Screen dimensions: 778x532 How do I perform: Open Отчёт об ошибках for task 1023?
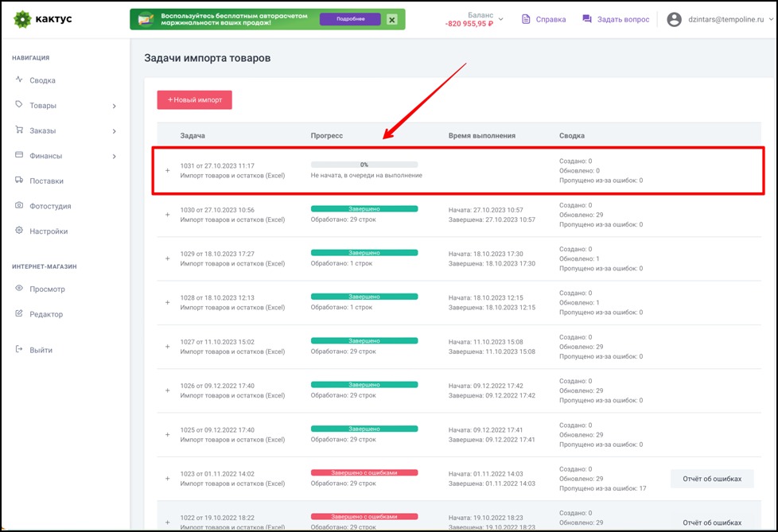(x=712, y=479)
